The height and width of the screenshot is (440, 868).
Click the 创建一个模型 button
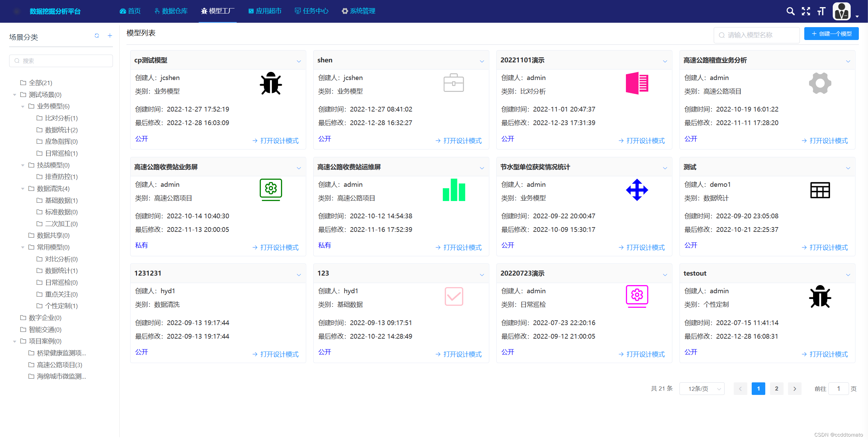tap(831, 34)
